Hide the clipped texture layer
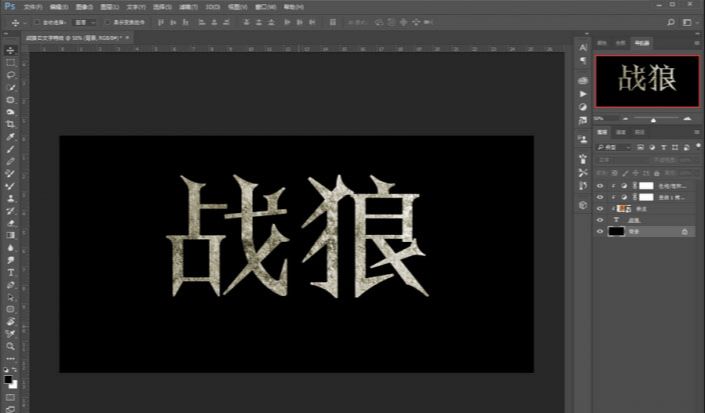Screen dimensions: 705x413 600,209
